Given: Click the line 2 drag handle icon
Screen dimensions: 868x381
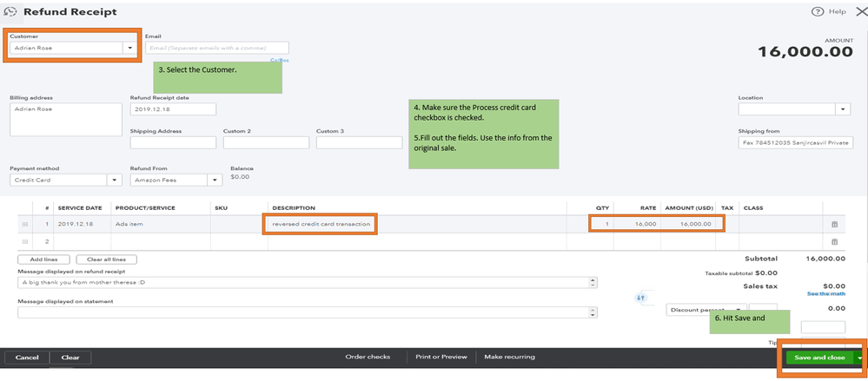Looking at the screenshot, I should [x=25, y=240].
